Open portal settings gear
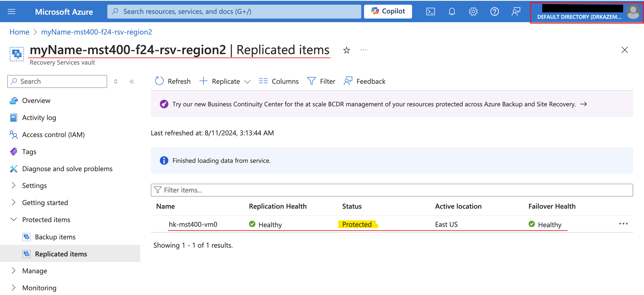 473,12
